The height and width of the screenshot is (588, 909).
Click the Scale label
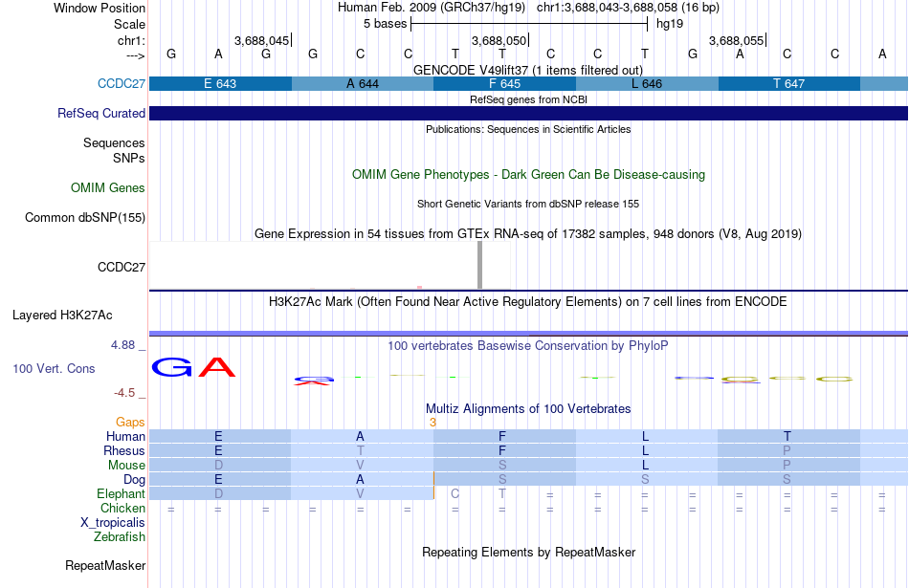[x=129, y=24]
